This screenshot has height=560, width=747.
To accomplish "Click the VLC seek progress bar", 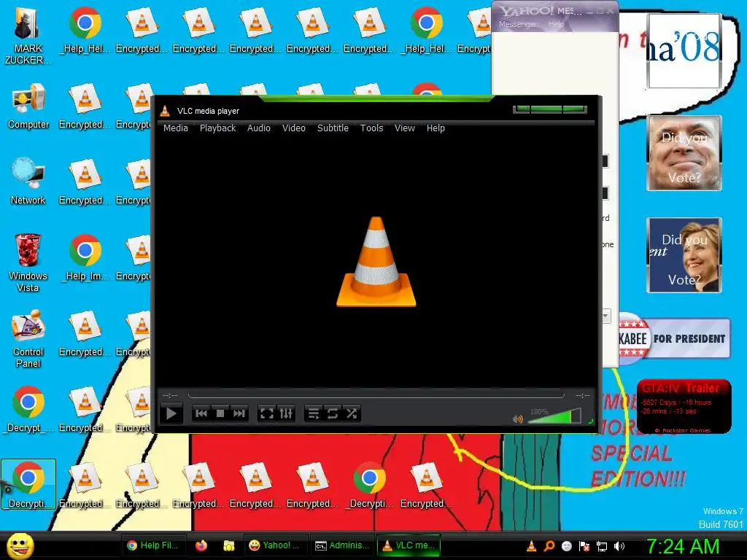I will 376,394.
